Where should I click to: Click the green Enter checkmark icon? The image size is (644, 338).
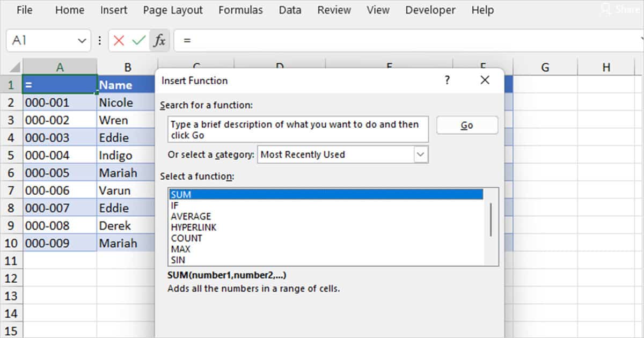(x=138, y=40)
